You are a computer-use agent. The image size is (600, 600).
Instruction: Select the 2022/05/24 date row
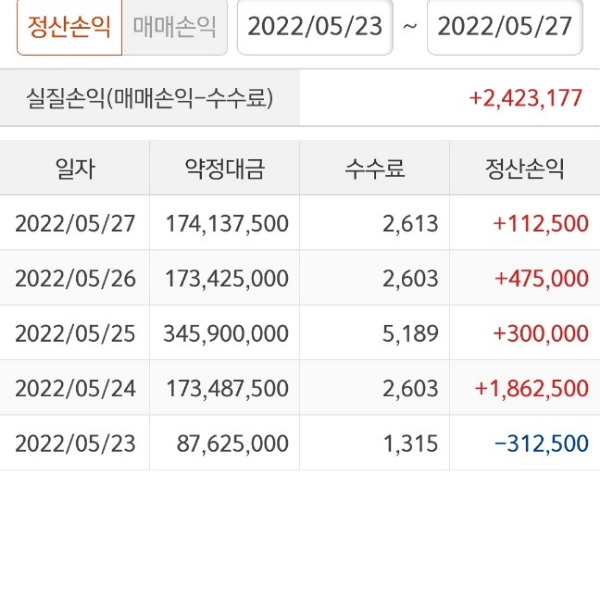75,388
